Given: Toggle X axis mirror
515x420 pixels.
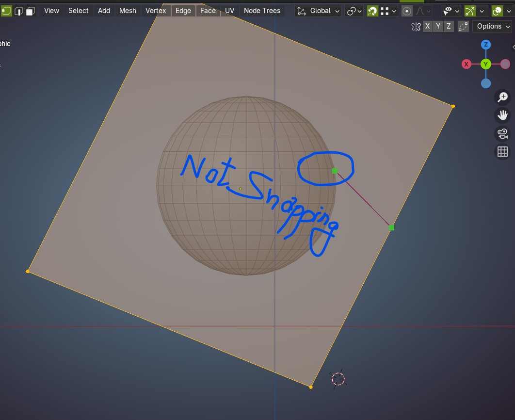Looking at the screenshot, I should click(427, 26).
